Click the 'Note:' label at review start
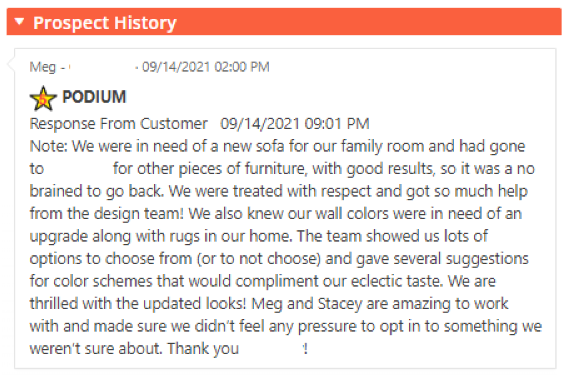575x382 pixels. 48,146
